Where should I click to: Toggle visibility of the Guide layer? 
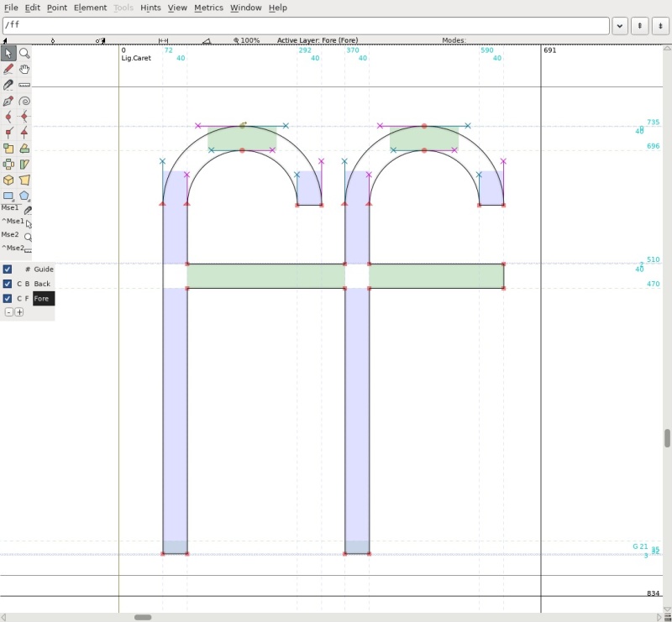[8, 269]
